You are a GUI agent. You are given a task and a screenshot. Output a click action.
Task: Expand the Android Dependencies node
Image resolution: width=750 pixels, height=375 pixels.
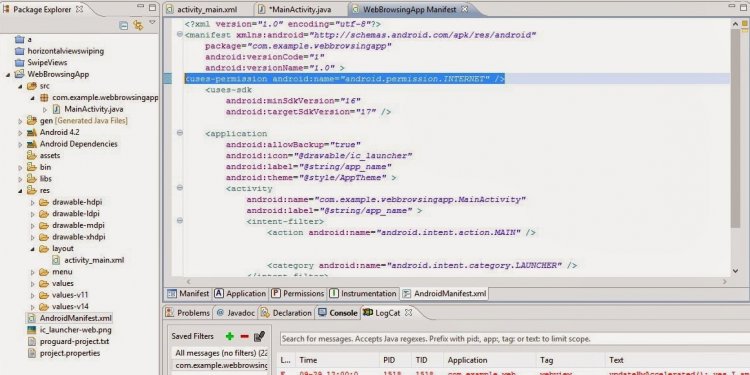[20, 144]
